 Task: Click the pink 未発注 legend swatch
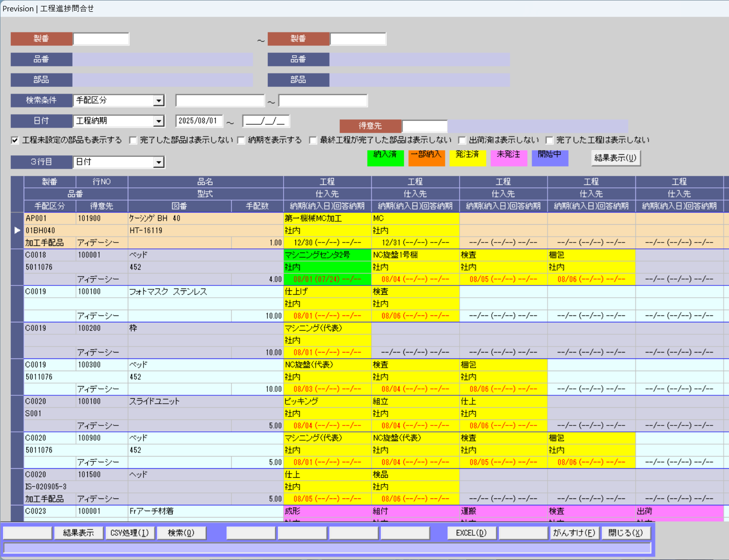click(x=509, y=158)
